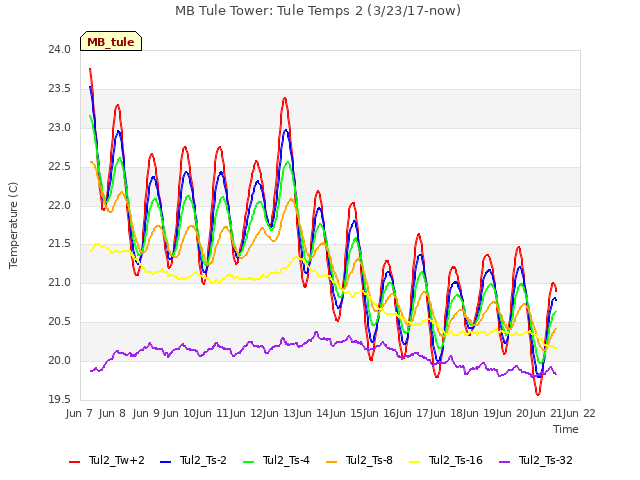Click the 23.0 y-axis tick label
640x480 pixels.
[59, 127]
